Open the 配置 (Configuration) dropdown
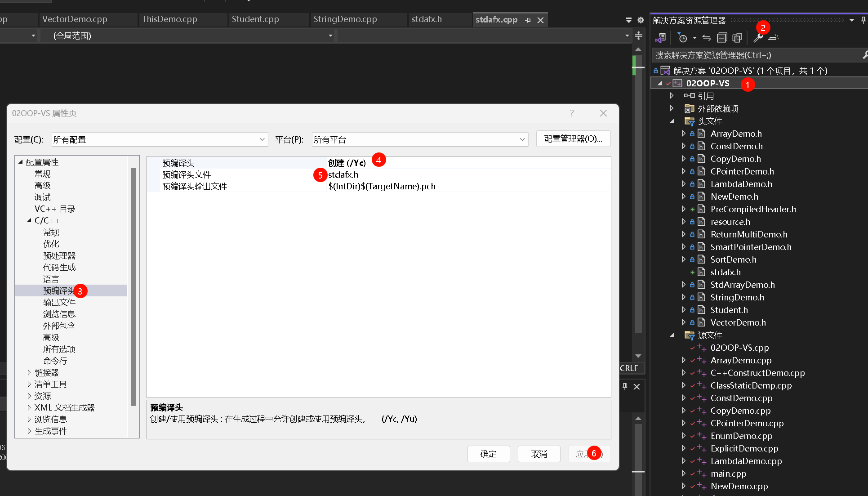The height and width of the screenshot is (496, 868). pos(160,139)
